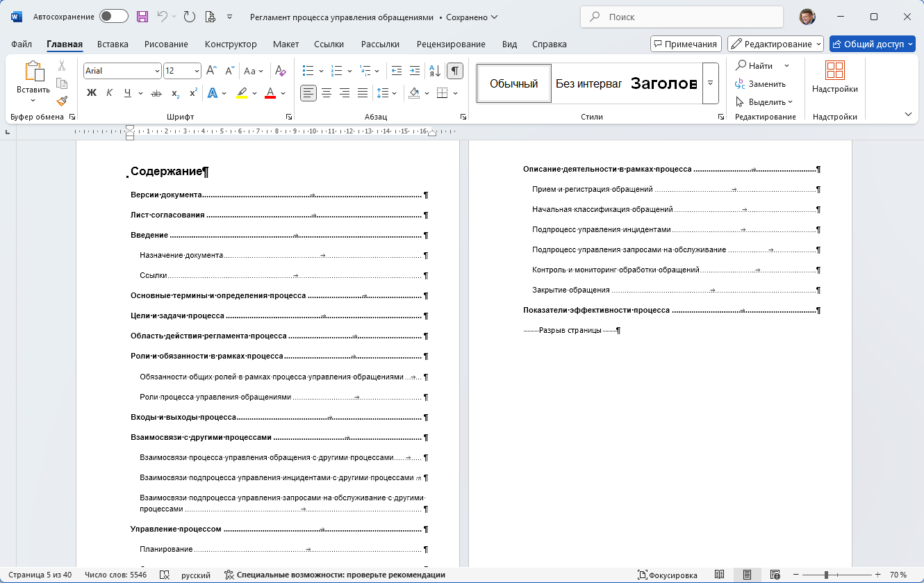Click the Общий доступ button
The width and height of the screenshot is (924, 583).
pos(872,44)
